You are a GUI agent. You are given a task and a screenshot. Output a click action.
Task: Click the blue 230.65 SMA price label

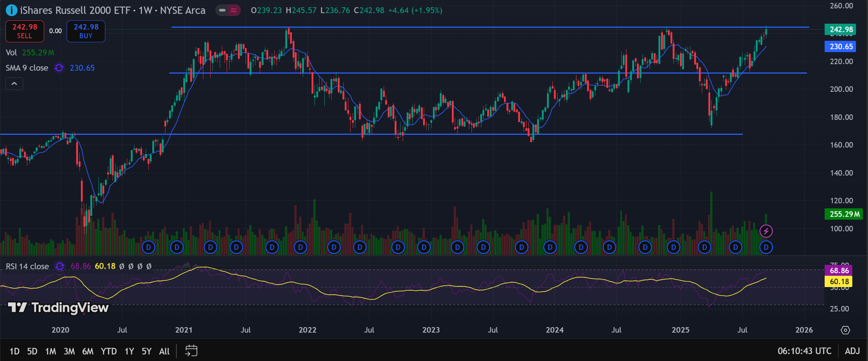841,47
